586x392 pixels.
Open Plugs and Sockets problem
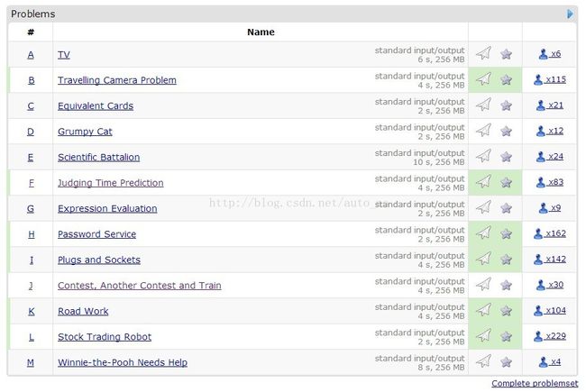(99, 260)
